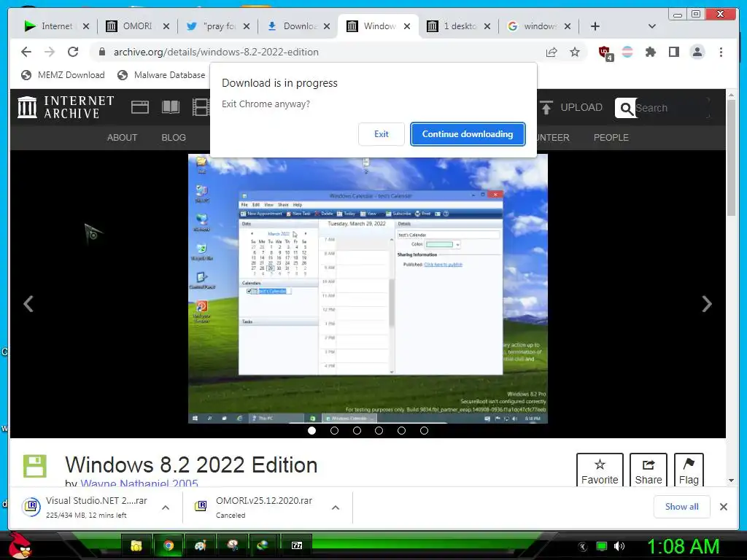
Task: Click the Windows 8.2 screenshot image
Action: click(x=368, y=289)
